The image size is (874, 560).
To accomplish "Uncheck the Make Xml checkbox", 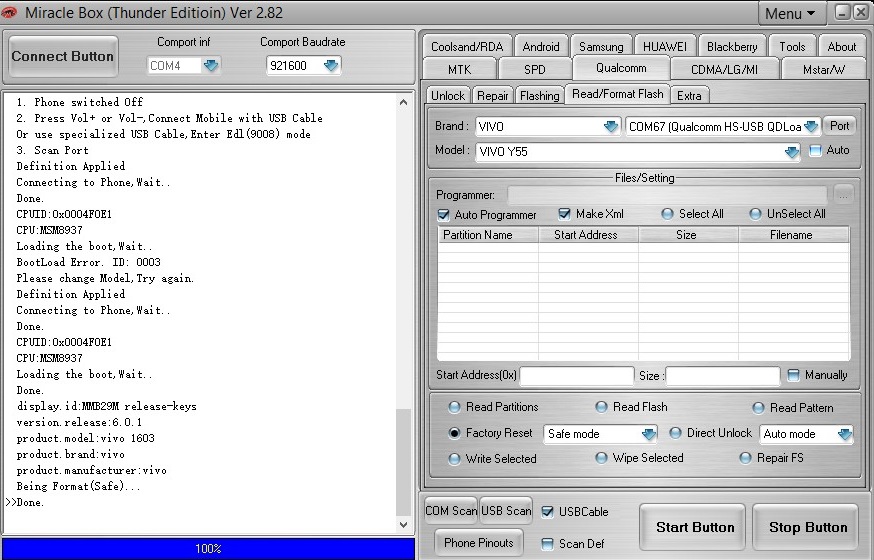I will pyautogui.click(x=564, y=214).
